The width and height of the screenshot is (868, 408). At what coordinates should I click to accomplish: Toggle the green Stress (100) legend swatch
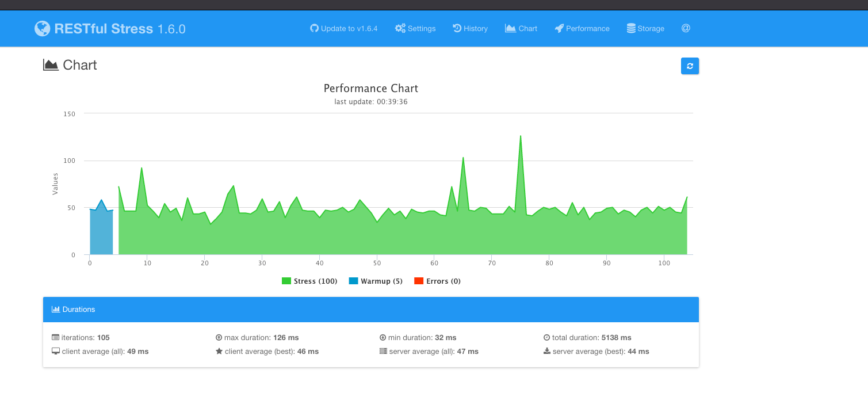click(x=286, y=281)
